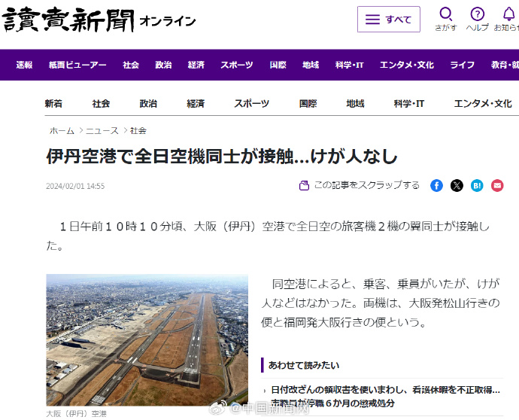Share article by email icon
This screenshot has width=519, height=420.
[497, 185]
